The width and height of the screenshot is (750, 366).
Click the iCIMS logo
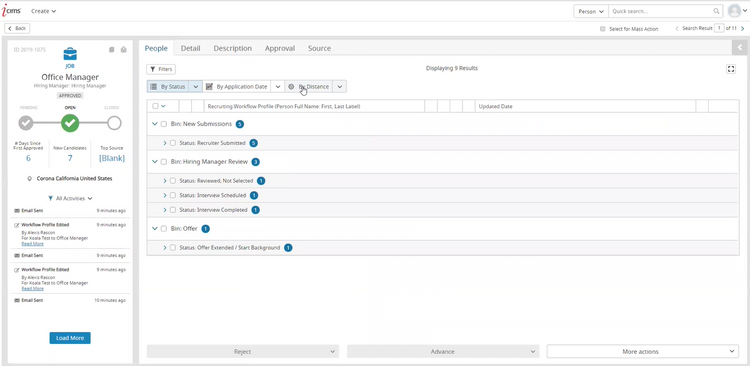pos(11,11)
